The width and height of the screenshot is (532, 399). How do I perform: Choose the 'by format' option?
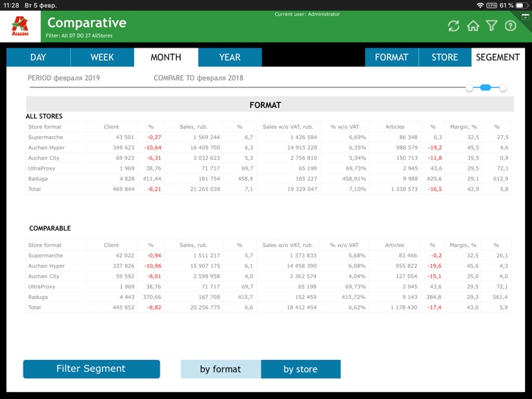click(221, 369)
